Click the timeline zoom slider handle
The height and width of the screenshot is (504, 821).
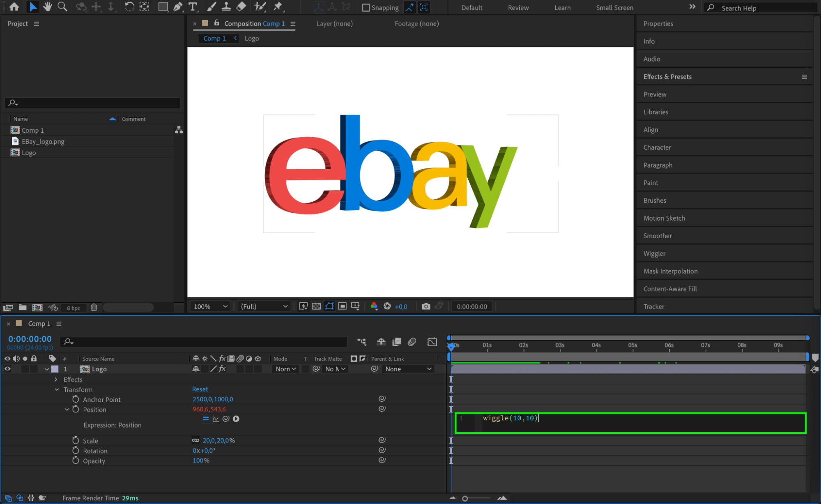tap(465, 498)
